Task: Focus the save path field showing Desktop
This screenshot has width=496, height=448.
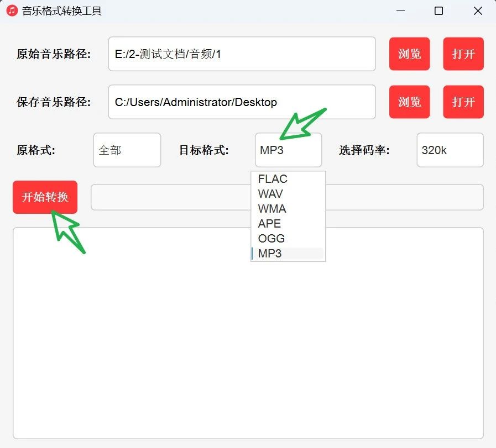Action: [242, 102]
